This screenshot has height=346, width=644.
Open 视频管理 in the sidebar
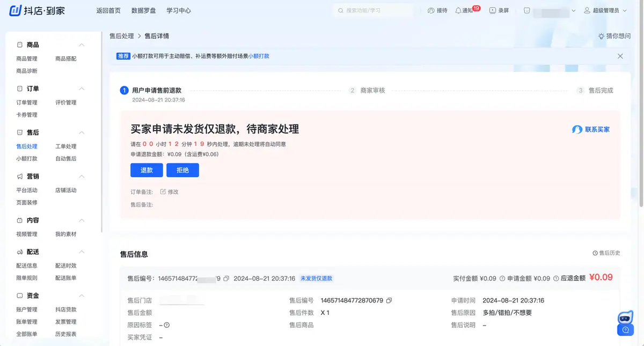coord(27,234)
